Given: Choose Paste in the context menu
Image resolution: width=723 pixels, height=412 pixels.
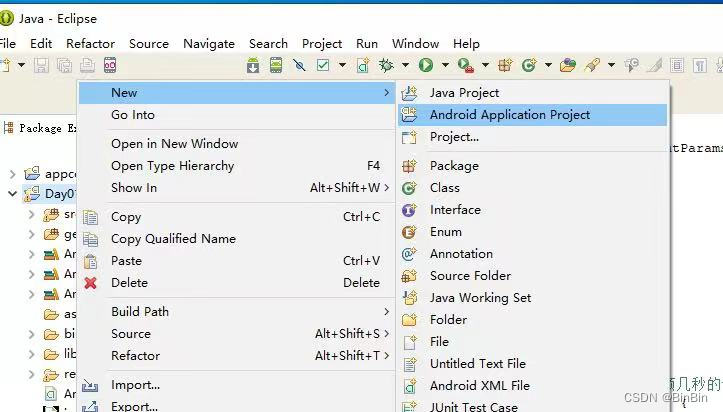Looking at the screenshot, I should [x=237, y=261].
